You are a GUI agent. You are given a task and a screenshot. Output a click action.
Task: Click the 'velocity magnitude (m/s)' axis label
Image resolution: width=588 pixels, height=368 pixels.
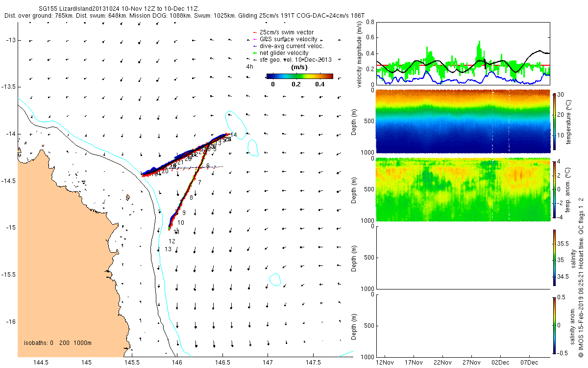[359, 53]
